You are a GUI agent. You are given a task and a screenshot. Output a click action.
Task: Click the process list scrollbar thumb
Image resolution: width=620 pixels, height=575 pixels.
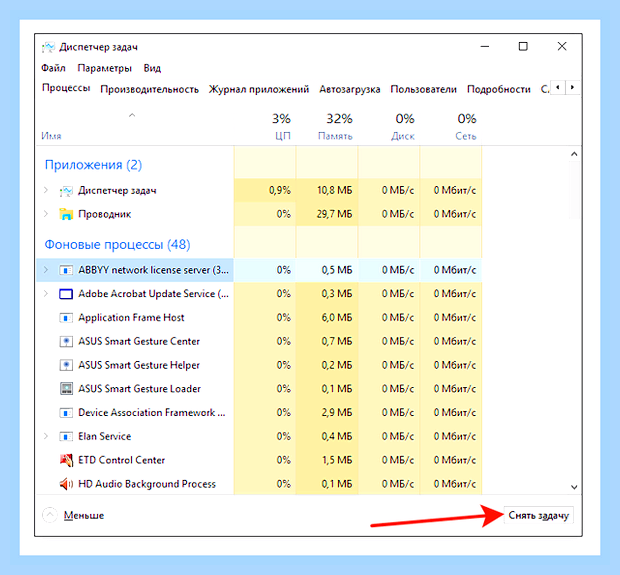pyautogui.click(x=574, y=190)
